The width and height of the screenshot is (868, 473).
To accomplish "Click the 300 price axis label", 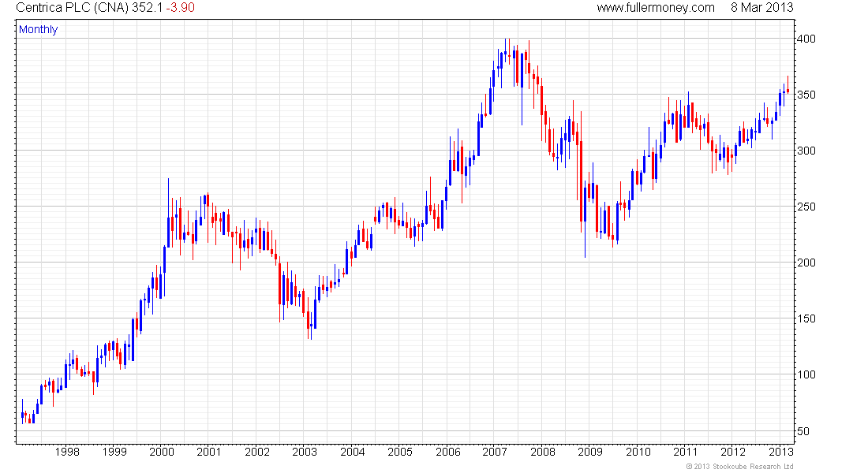I will point(806,151).
